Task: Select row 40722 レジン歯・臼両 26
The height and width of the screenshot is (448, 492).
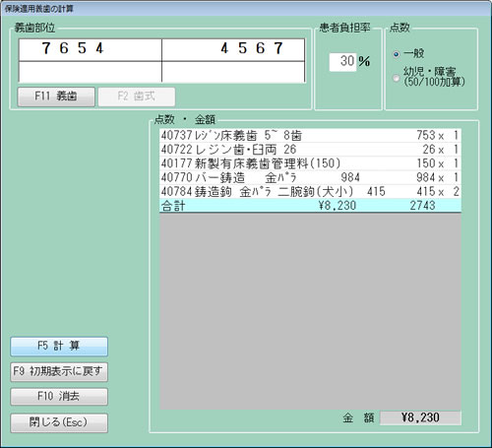Action: (310, 150)
